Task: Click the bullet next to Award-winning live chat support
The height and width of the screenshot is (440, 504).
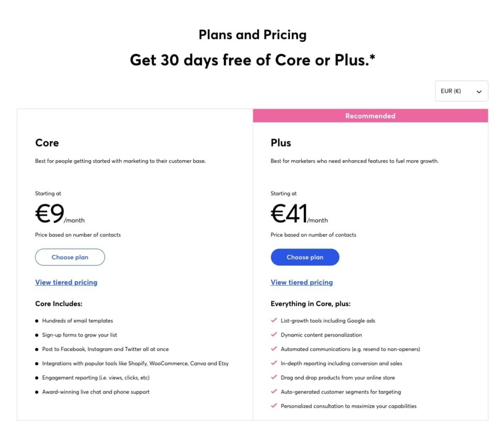Action: coord(37,391)
